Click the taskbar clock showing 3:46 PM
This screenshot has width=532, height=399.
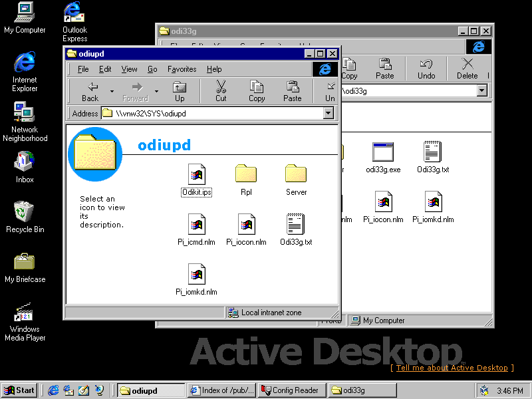[510, 391]
